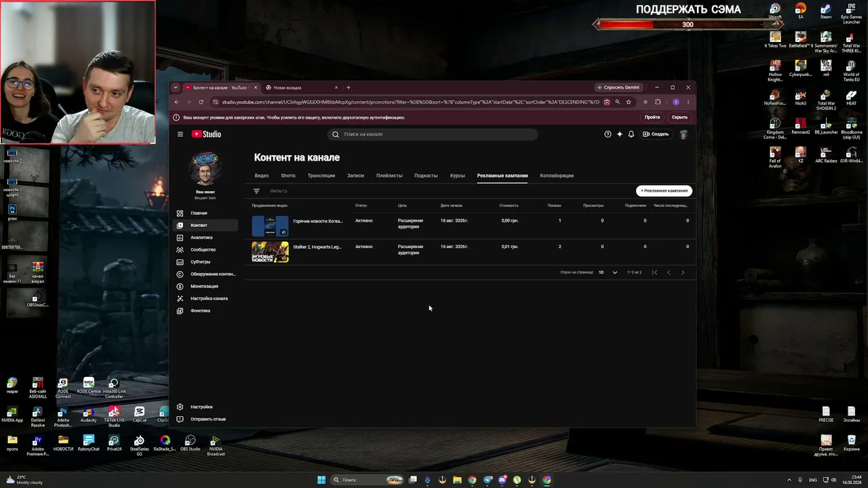The image size is (868, 488).
Task: Reload the page in Chrome
Action: coord(201,102)
